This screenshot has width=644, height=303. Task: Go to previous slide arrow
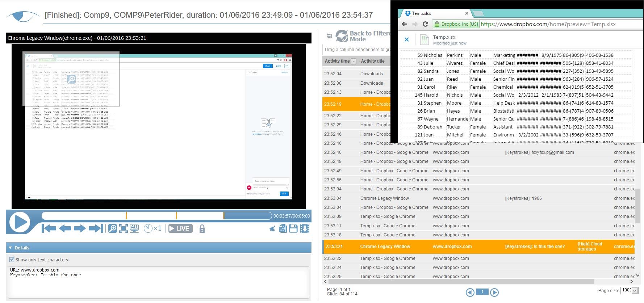pos(65,228)
